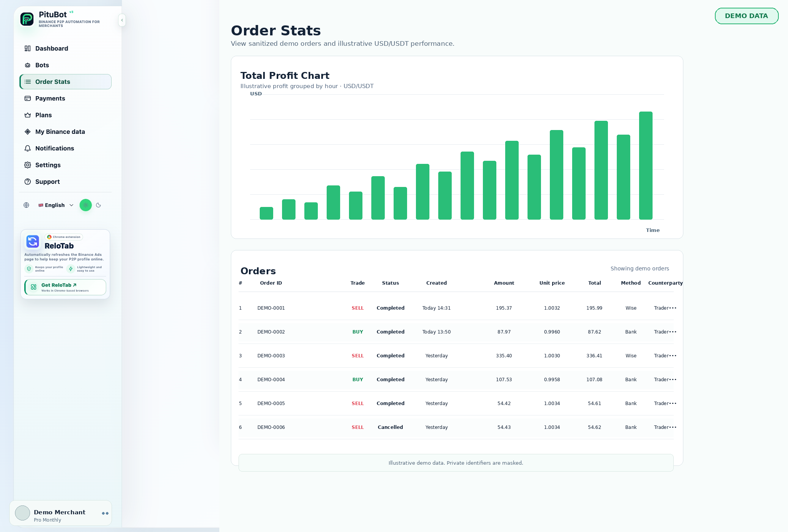788x532 pixels.
Task: Click the Payments card icon
Action: [x=28, y=98]
